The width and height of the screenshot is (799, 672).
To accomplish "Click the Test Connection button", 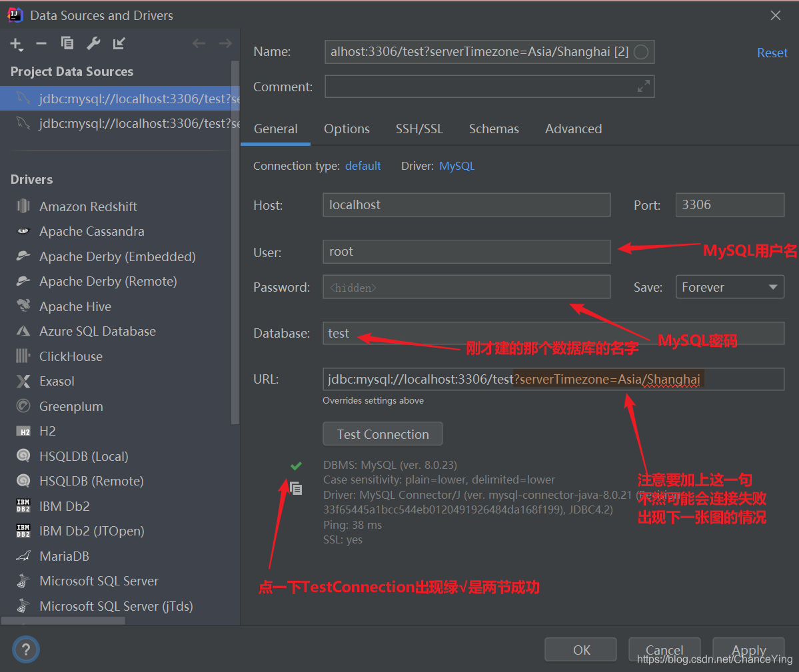I will [x=383, y=434].
